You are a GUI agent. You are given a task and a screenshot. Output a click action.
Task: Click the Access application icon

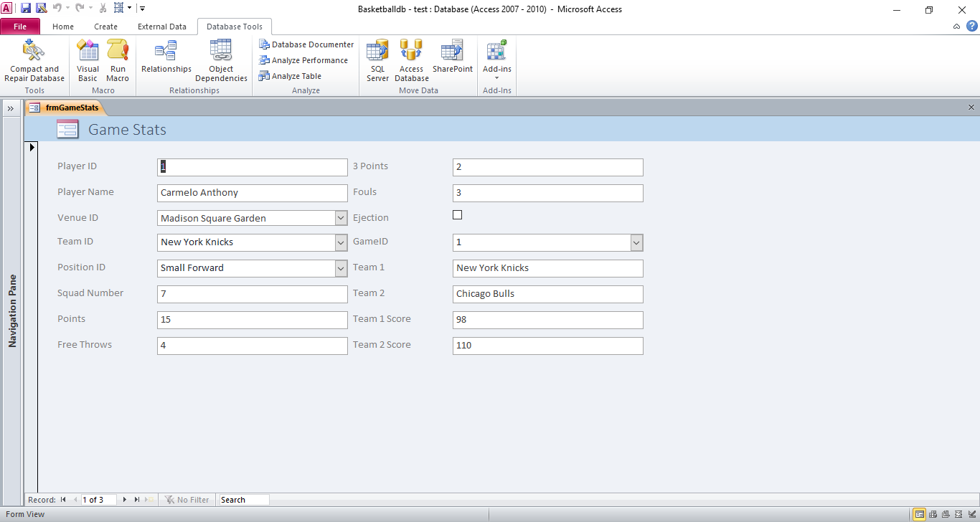click(6, 9)
